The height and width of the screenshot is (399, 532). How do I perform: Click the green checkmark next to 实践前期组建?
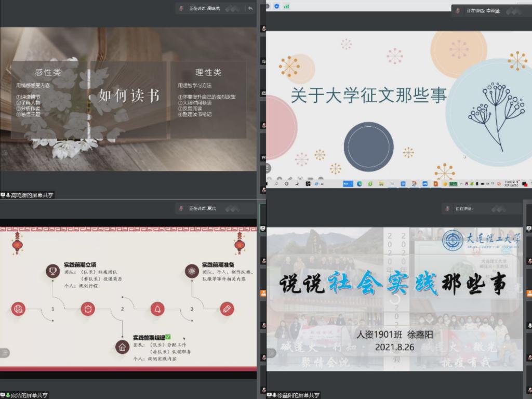(168, 337)
